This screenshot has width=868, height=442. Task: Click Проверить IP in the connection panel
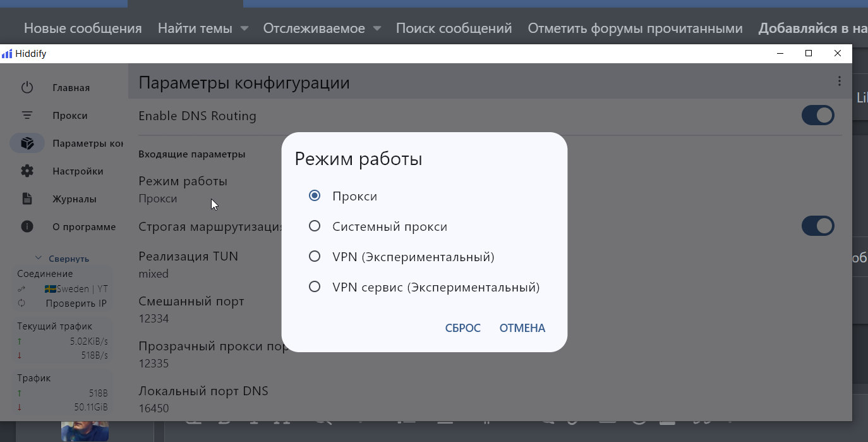point(76,303)
